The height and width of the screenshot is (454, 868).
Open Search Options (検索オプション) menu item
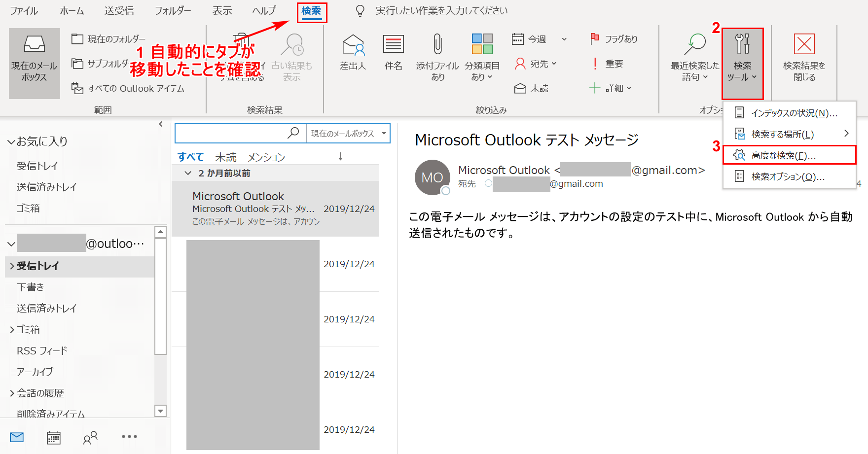point(789,176)
